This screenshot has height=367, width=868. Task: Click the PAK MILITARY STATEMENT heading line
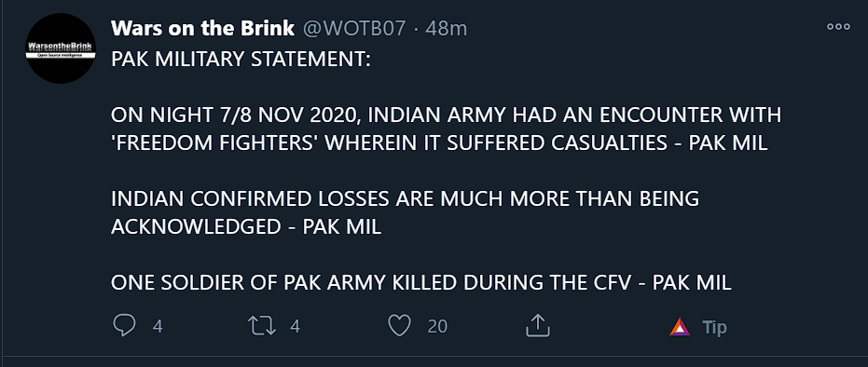(x=241, y=59)
